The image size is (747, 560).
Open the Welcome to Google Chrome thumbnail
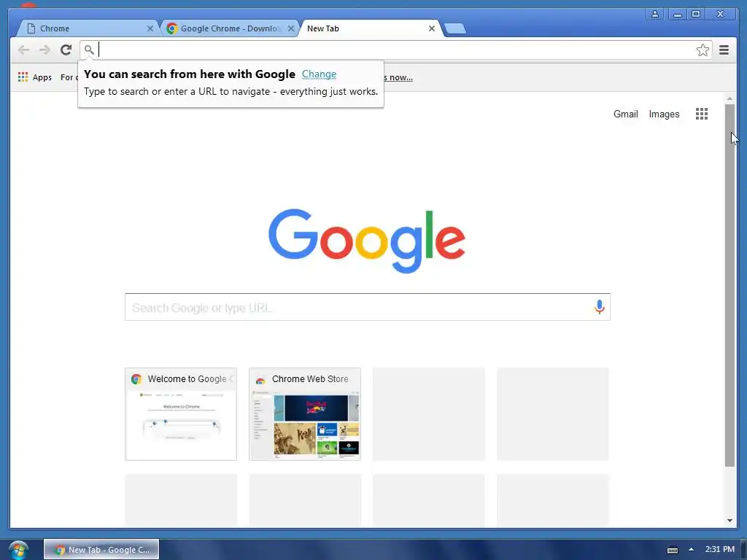[181, 414]
